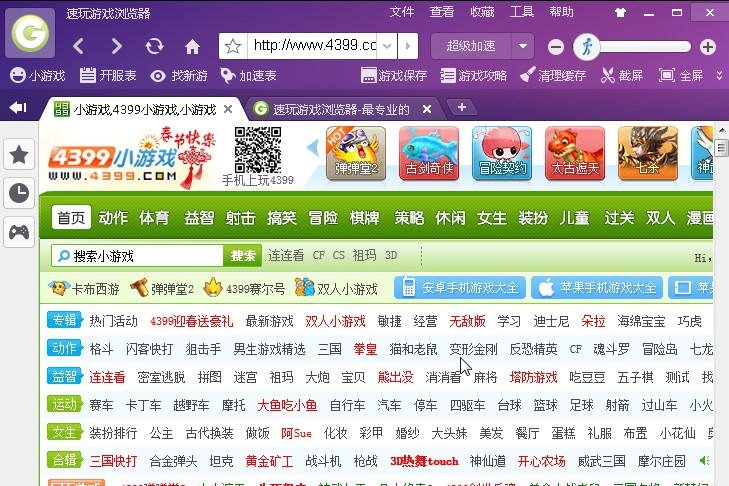This screenshot has height=486, width=729.
Task: Open 小游戏 in the toolbar
Action: pos(37,75)
